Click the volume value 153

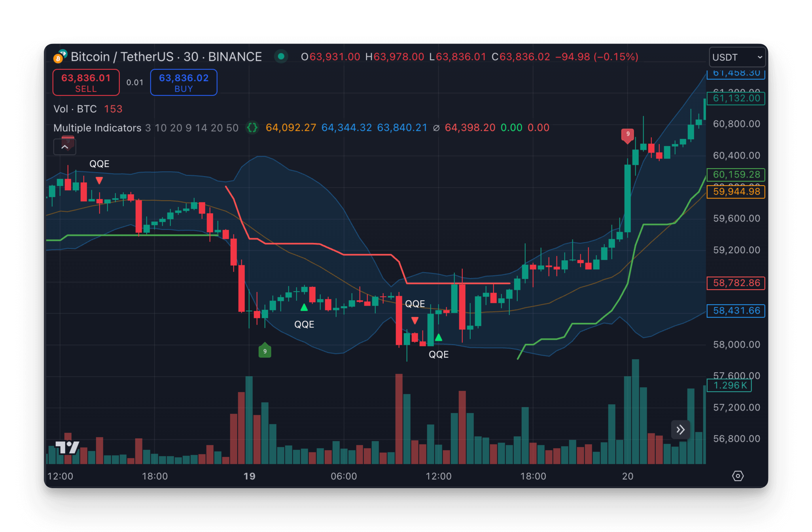click(x=113, y=109)
